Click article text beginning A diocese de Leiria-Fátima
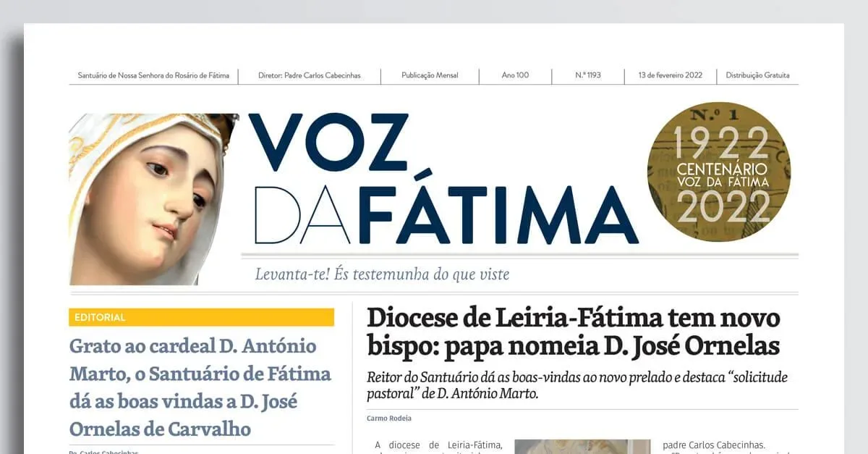 click(438, 445)
